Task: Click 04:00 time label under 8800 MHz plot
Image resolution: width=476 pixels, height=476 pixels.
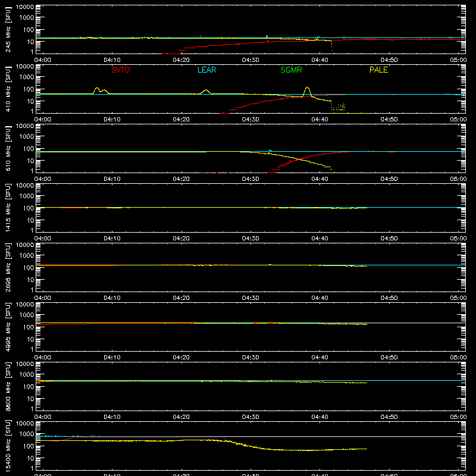Action: (x=43, y=417)
